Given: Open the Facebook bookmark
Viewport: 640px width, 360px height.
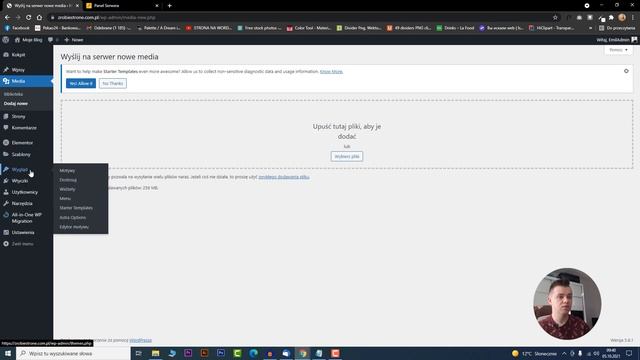Looking at the screenshot, I should point(18,28).
